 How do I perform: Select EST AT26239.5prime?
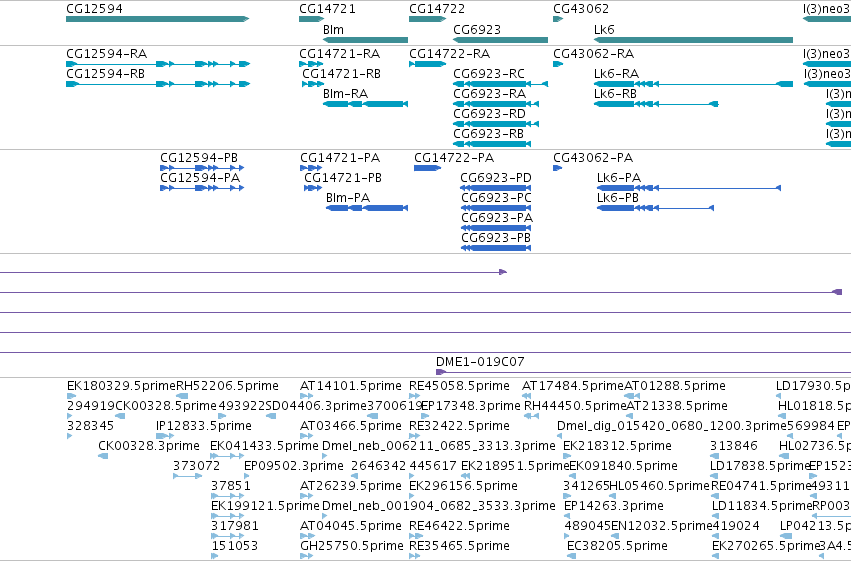click(x=307, y=496)
